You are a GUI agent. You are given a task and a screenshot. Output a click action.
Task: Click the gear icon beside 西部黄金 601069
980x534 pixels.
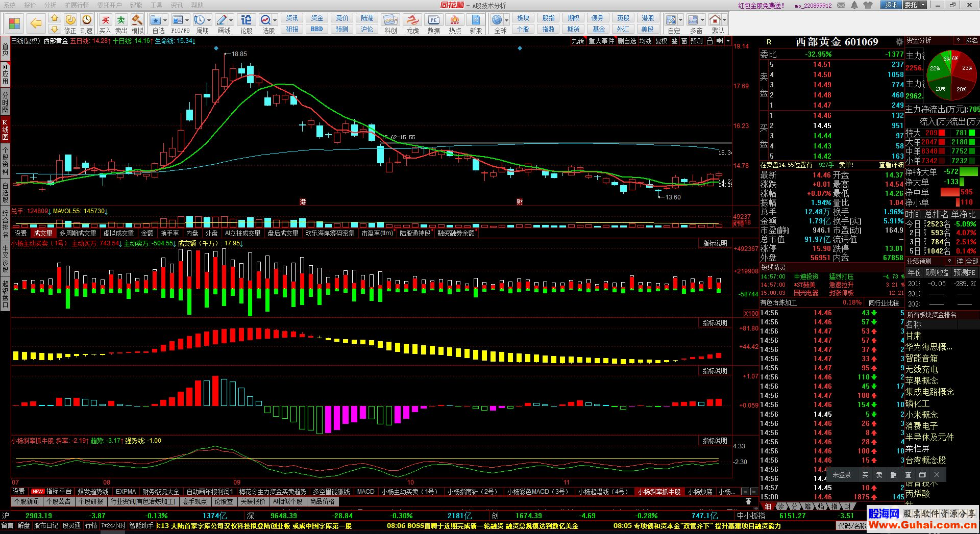(x=899, y=42)
